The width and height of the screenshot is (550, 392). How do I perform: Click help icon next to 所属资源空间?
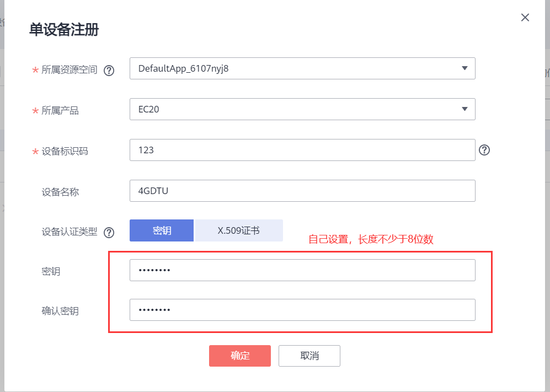pyautogui.click(x=109, y=71)
